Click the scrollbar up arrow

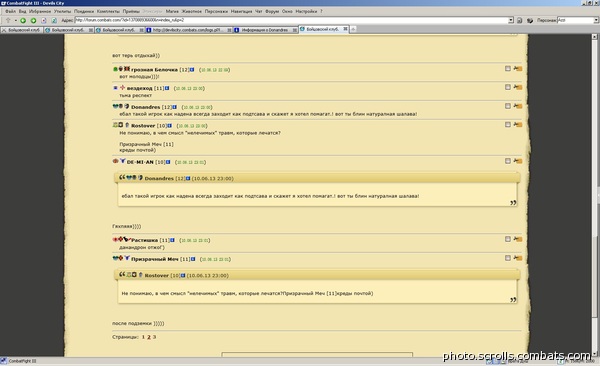pos(594,37)
